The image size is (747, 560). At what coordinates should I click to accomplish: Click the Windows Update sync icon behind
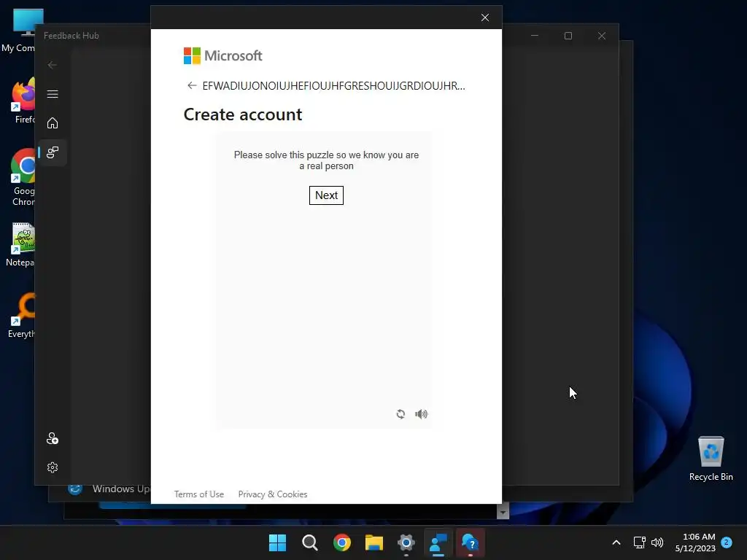click(x=75, y=489)
